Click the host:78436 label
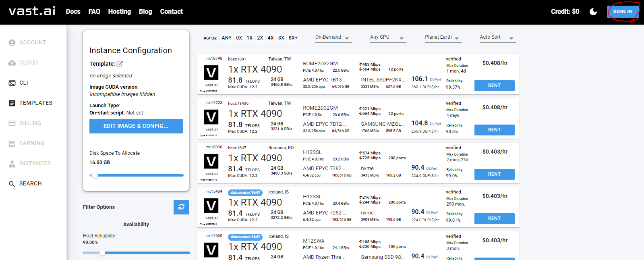644x260 pixels. [238, 104]
